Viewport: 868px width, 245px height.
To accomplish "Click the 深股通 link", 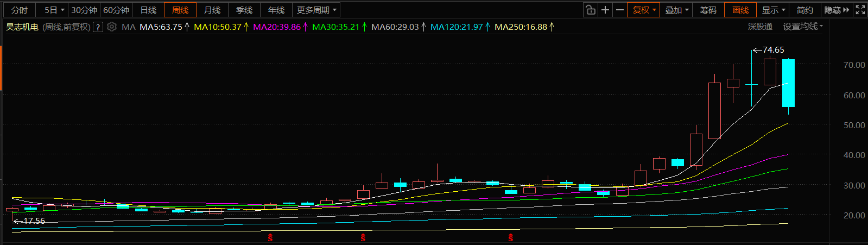I will pos(760,26).
